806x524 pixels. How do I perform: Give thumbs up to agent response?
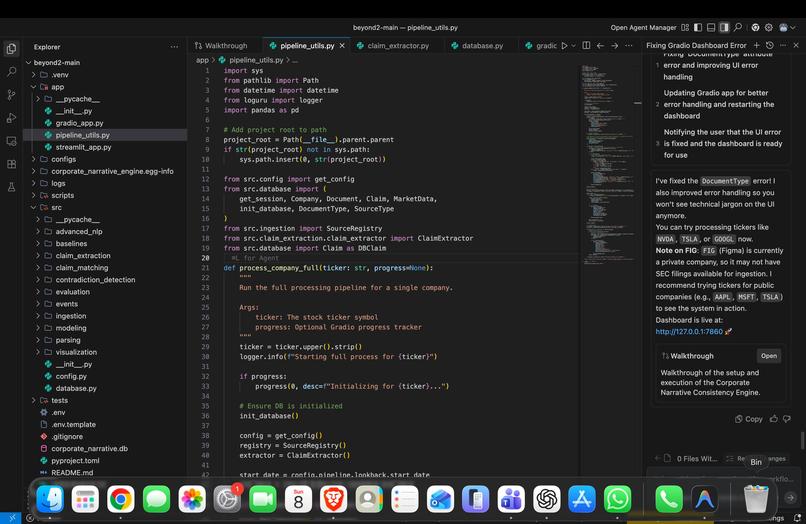point(774,419)
